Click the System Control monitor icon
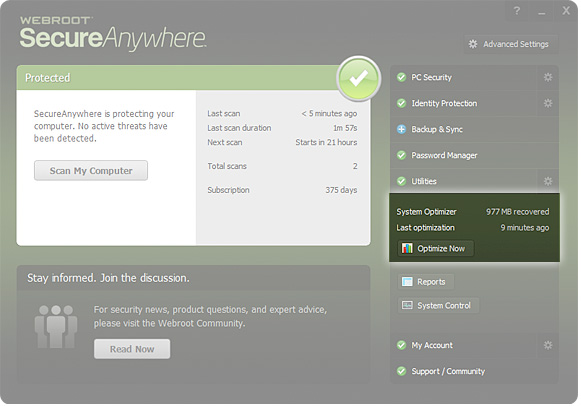The image size is (581, 406). point(407,305)
